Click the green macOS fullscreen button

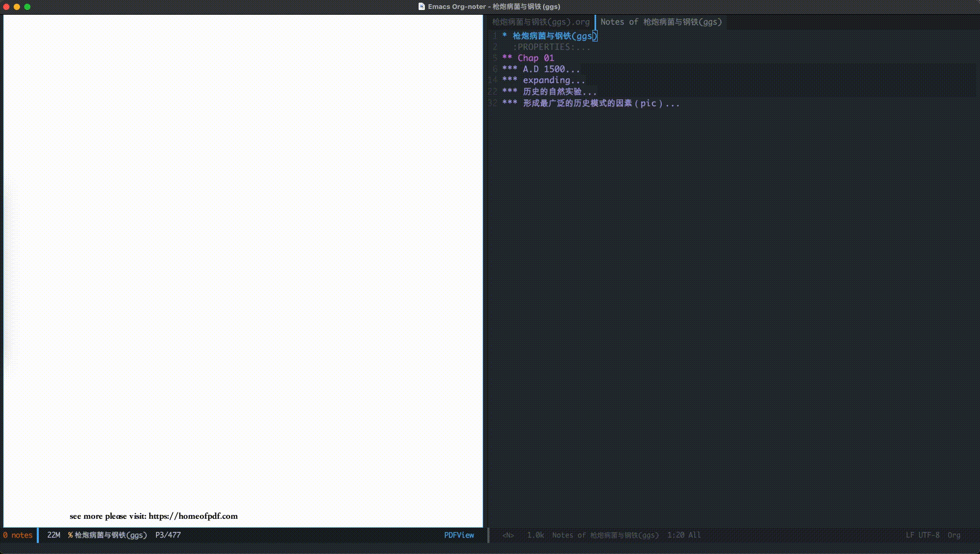(27, 7)
